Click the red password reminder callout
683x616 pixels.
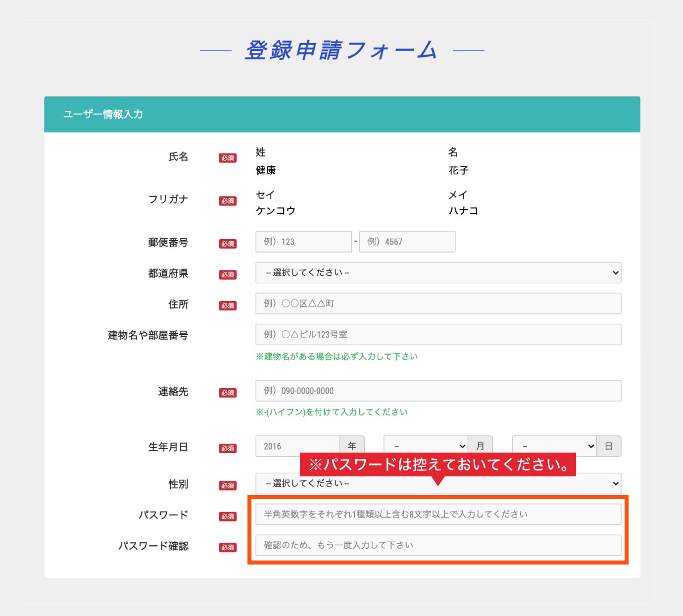pyautogui.click(x=438, y=464)
